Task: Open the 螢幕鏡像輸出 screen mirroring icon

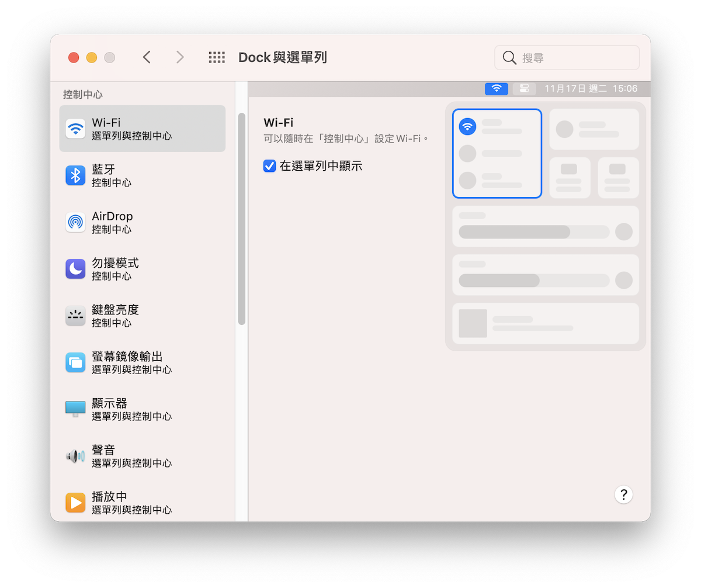Action: pyautogui.click(x=75, y=362)
